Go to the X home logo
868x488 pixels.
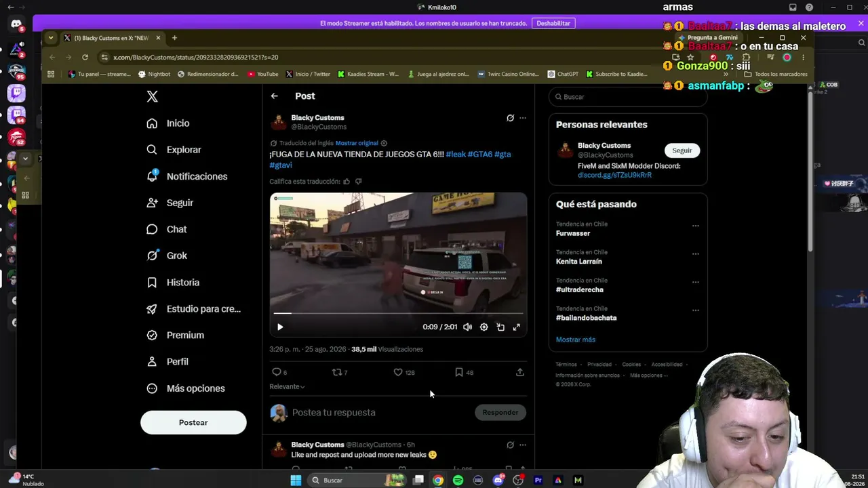pos(153,96)
